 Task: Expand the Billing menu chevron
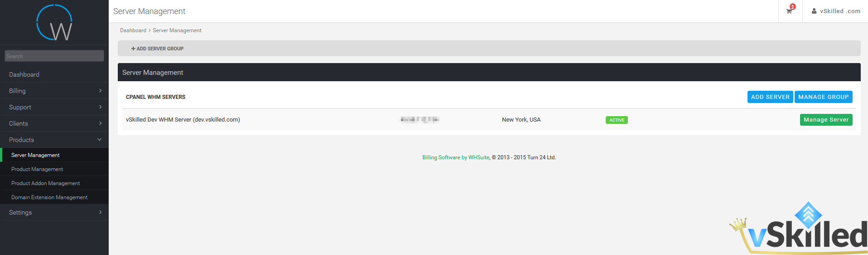(100, 91)
